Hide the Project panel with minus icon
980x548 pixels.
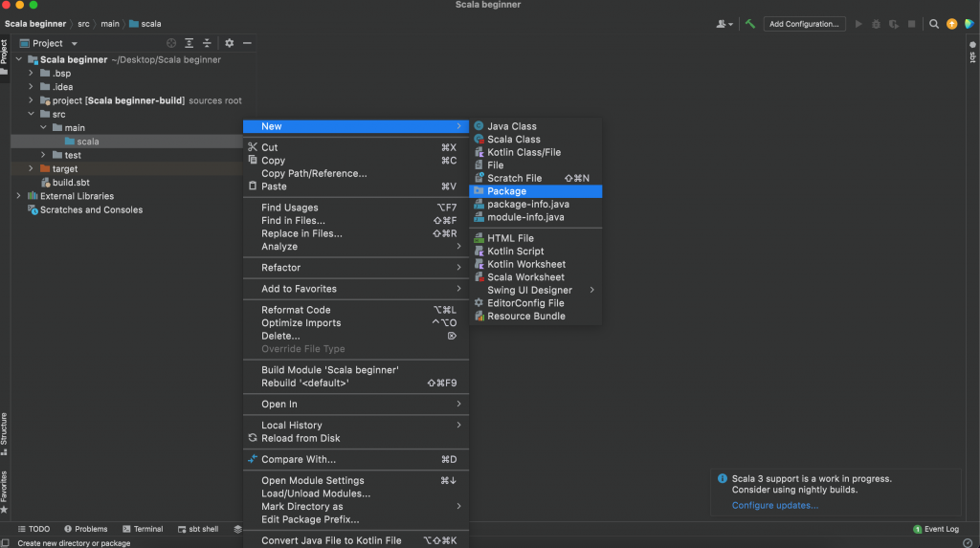tap(247, 43)
